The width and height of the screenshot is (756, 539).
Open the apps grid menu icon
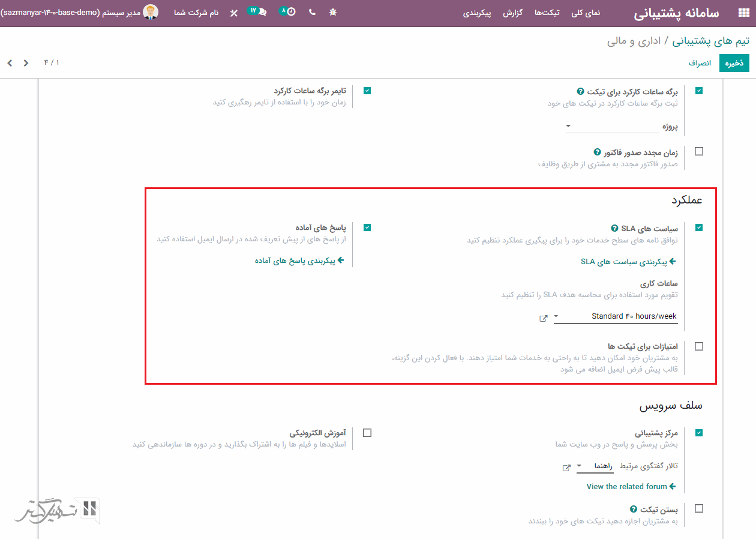[x=743, y=13]
